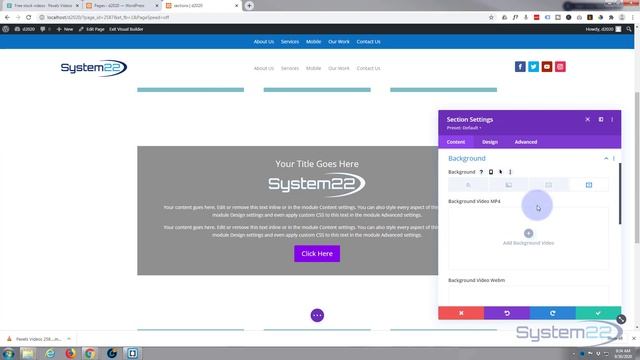Open a new browser tab

click(249, 6)
